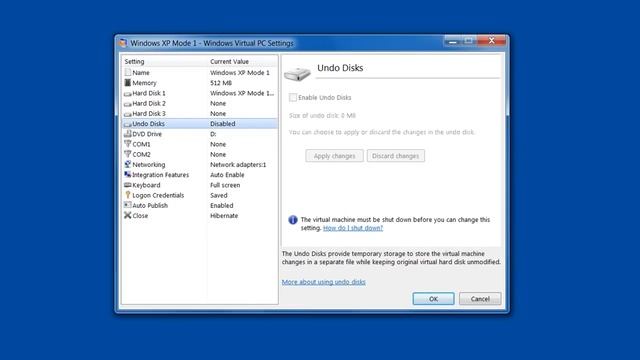Open the Hard Disk 2 setting
The width and height of the screenshot is (640, 360).
200,103
